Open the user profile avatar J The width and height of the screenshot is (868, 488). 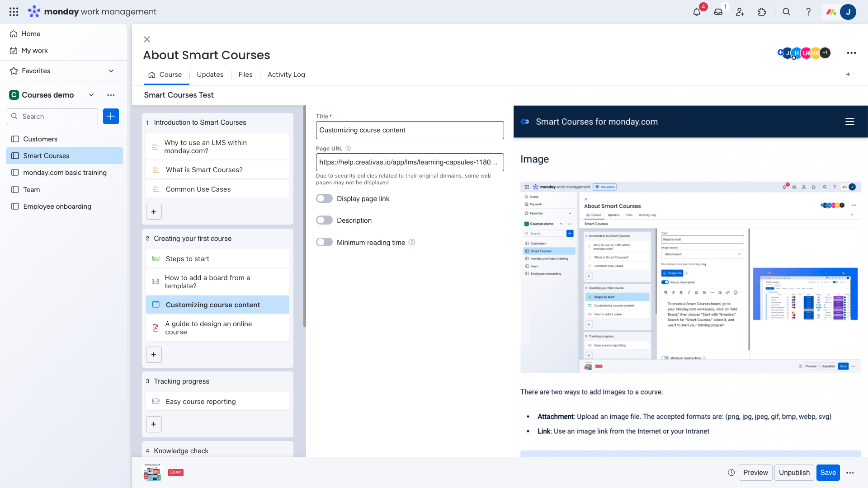point(848,12)
